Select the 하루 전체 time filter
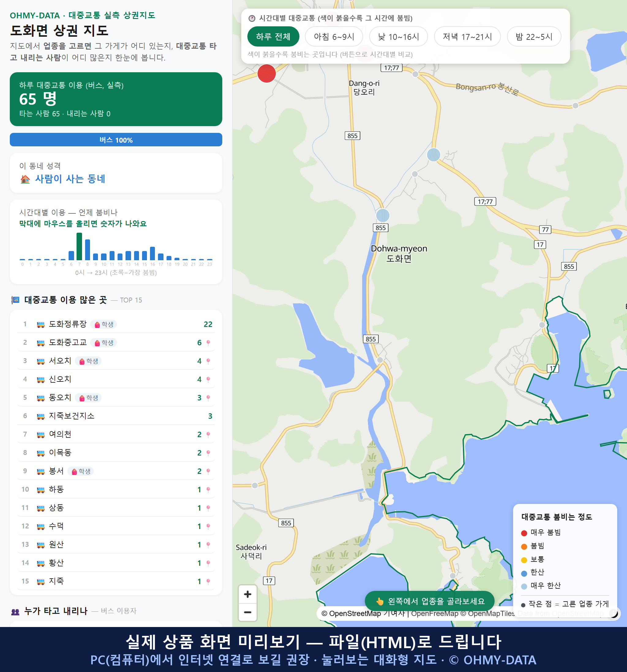The image size is (627, 672). tap(273, 36)
